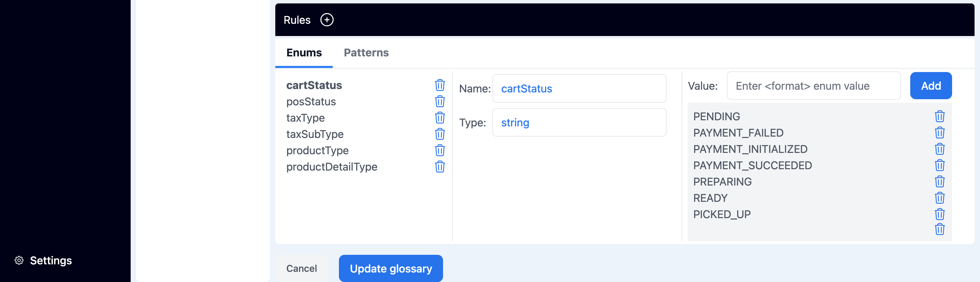Viewport: 980px width, 282px height.
Task: Click the enum value input field
Action: click(813, 86)
